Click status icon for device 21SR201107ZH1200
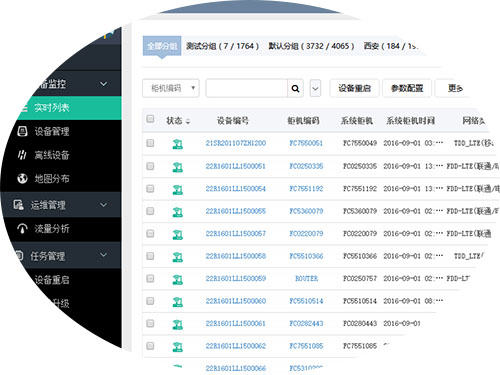The height and width of the screenshot is (375, 500). pyautogui.click(x=178, y=144)
